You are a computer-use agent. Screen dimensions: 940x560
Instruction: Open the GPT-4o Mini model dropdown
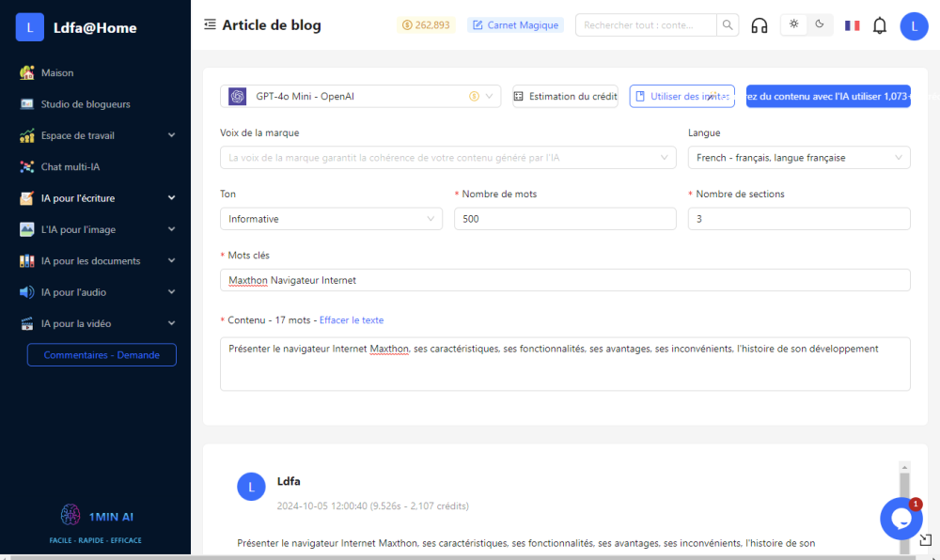361,96
